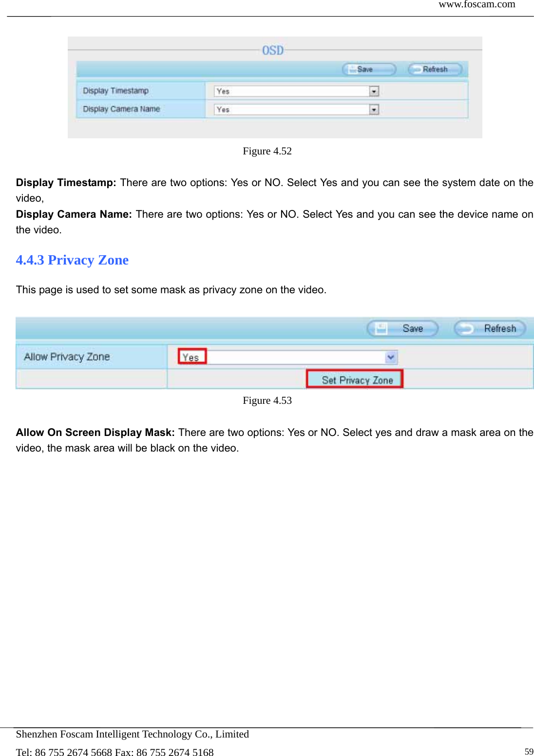Select the OSD section label
This screenshot has height=756, width=534.
(x=274, y=49)
